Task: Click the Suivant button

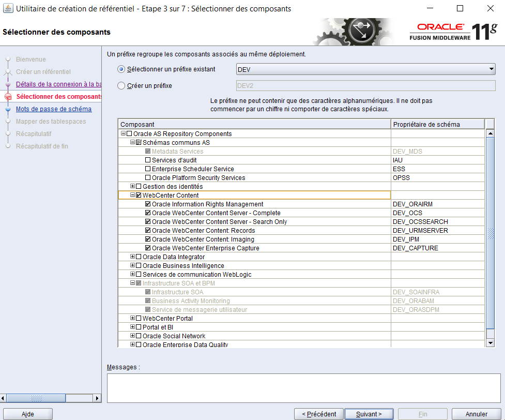Action: tap(369, 414)
